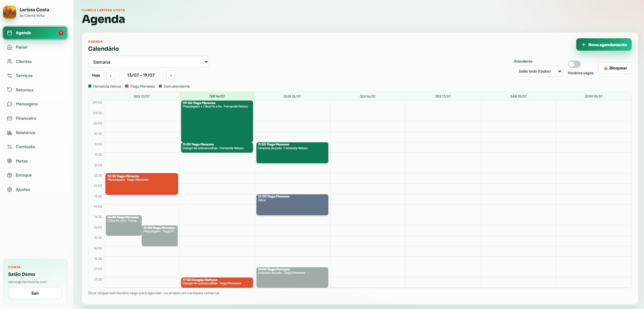Click the Financeiro card icon
This screenshot has width=644, height=309.
(x=10, y=118)
